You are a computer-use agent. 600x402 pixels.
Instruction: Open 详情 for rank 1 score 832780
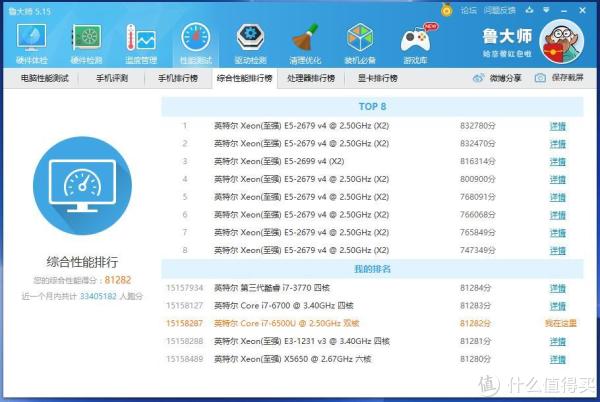pyautogui.click(x=558, y=126)
